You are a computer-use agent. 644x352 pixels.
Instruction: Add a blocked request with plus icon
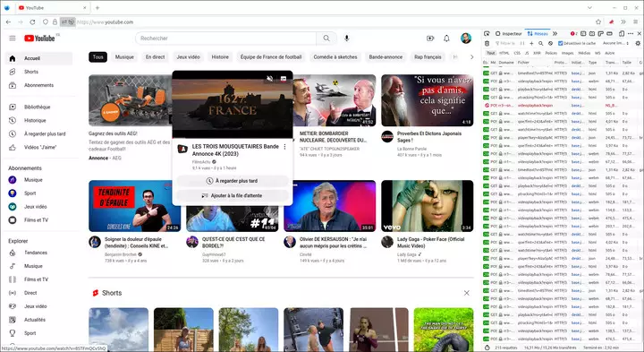[531, 43]
